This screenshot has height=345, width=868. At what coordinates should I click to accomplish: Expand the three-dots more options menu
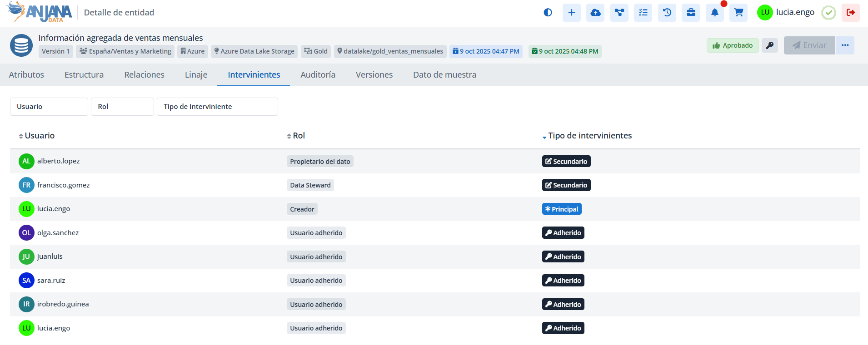845,45
